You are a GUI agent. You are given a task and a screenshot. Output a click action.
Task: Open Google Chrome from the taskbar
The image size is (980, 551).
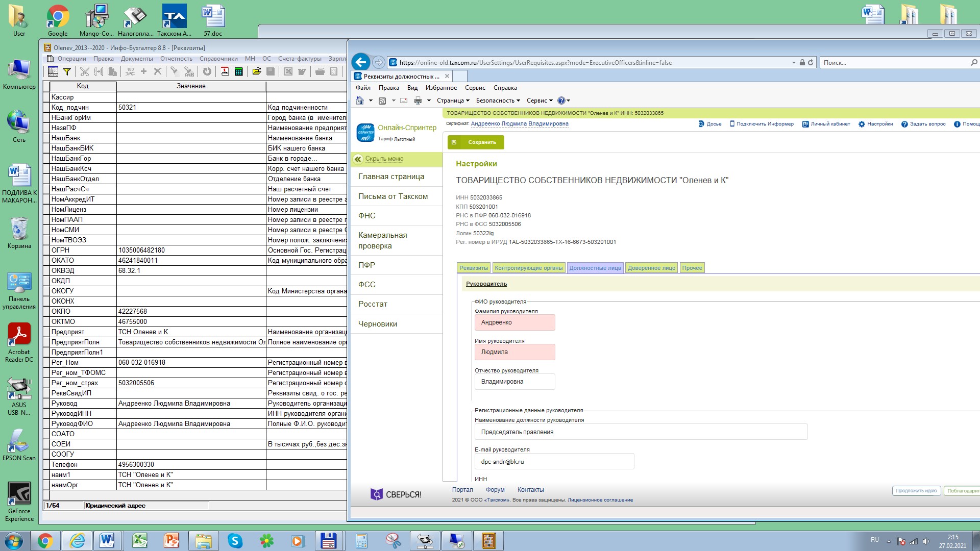point(45,541)
